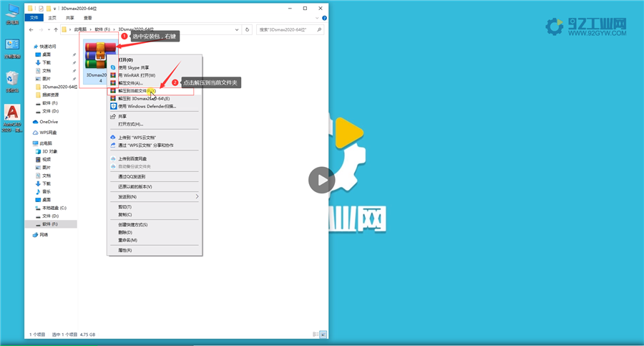This screenshot has height=346, width=644.
Task: Open the 此电脑 desktop icon
Action: [x=12, y=14]
